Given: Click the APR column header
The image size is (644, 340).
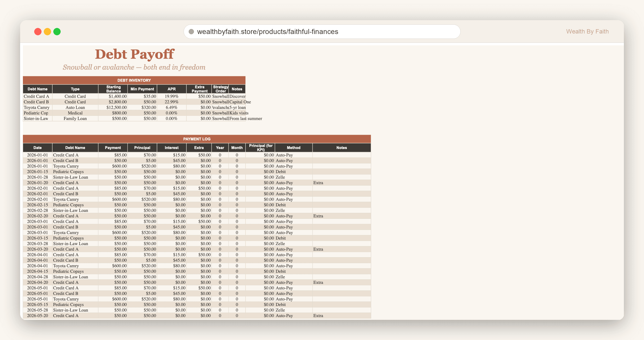Looking at the screenshot, I should pyautogui.click(x=172, y=89).
